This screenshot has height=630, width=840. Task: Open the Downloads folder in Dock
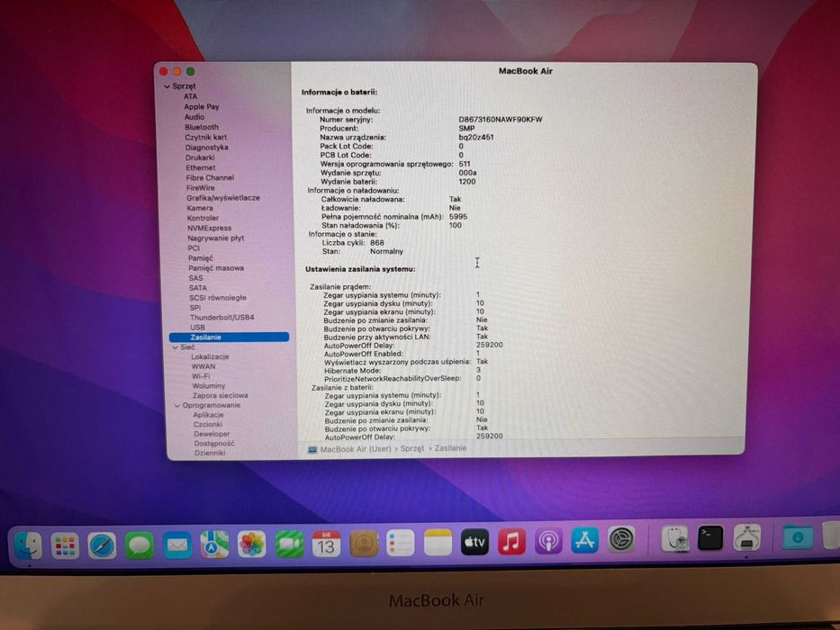click(797, 536)
